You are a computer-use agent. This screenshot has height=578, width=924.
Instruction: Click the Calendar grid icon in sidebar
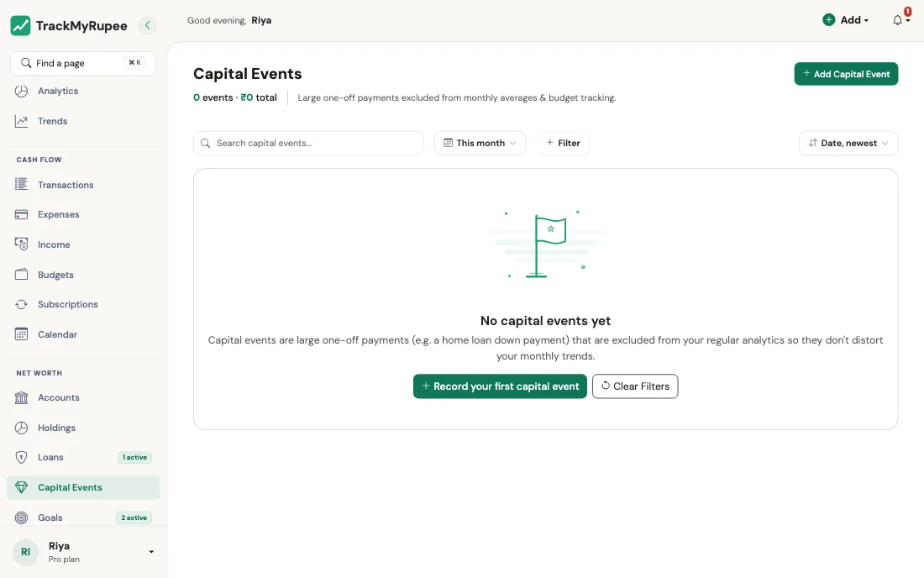point(21,334)
